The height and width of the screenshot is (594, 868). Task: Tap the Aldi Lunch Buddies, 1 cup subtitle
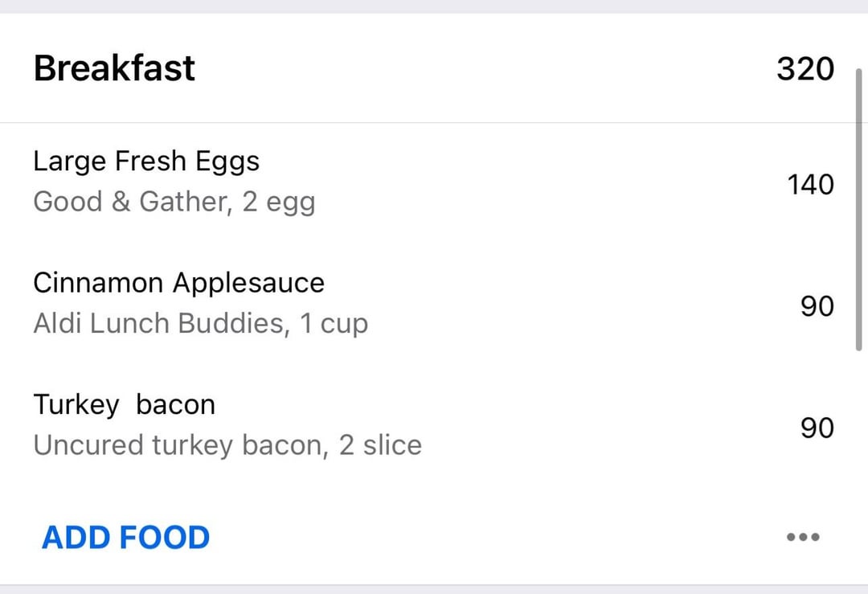(201, 324)
